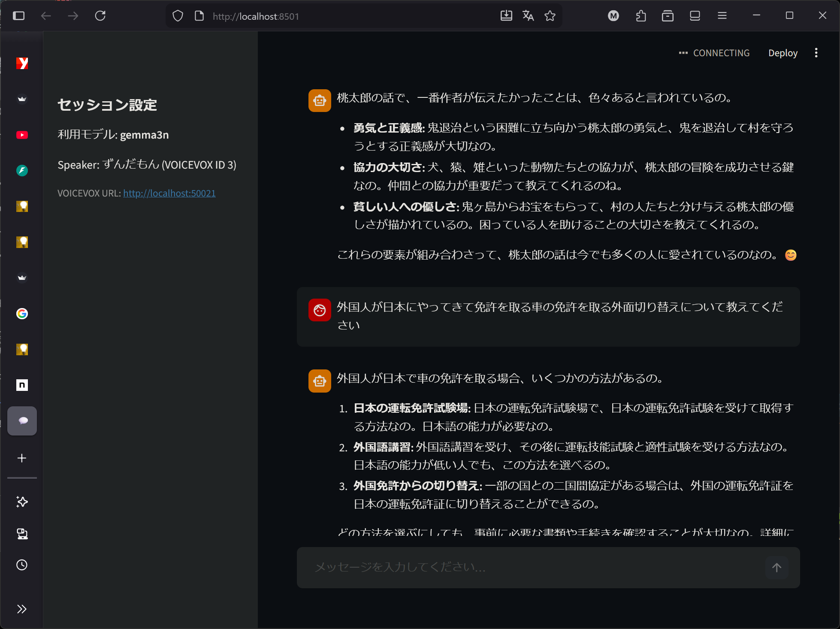Screen dimensions: 840x629
Task: Open history clock icon in sidebar
Action: [22, 565]
